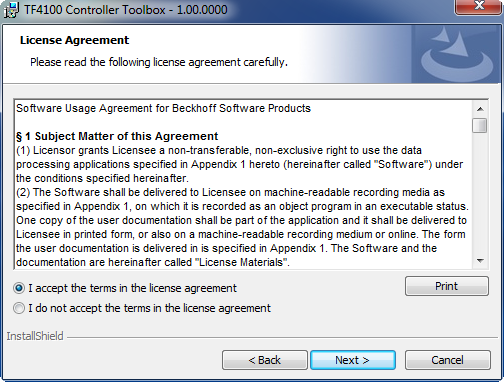Image resolution: width=504 pixels, height=382 pixels.
Task: Continue the installation with Next
Action: [x=353, y=360]
